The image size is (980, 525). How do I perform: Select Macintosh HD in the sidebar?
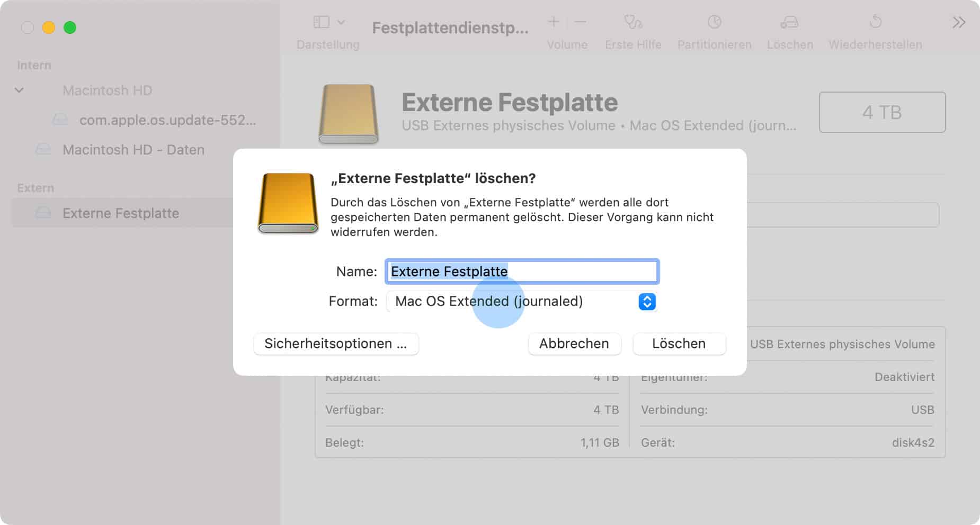107,90
